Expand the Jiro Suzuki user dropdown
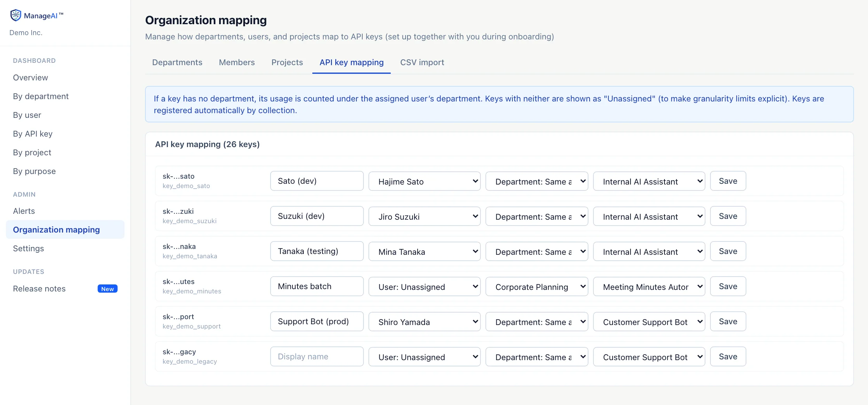 pyautogui.click(x=425, y=217)
